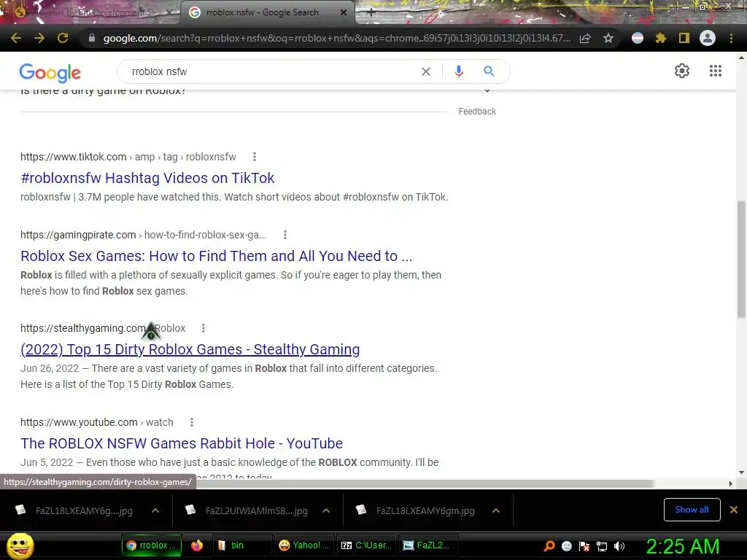747x560 pixels.
Task: Expand menu for FaZL18LXEAMY6gm.jpg download
Action: (x=496, y=510)
